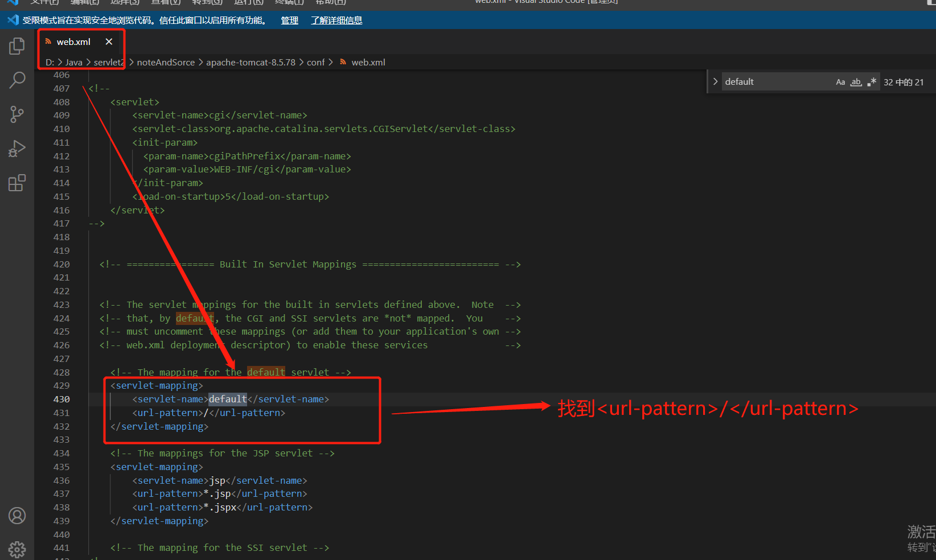Toggle Use Regular Expression in find widget
936x560 pixels.
(872, 82)
